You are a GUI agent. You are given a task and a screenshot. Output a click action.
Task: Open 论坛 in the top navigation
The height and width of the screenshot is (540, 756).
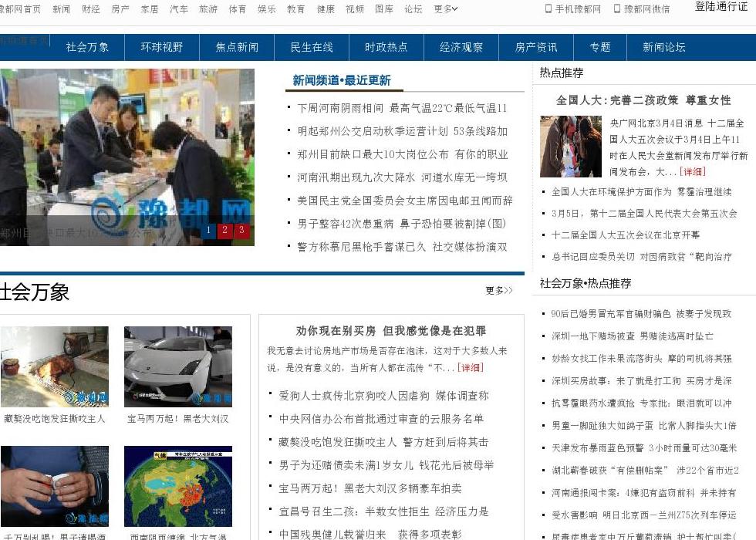click(413, 8)
